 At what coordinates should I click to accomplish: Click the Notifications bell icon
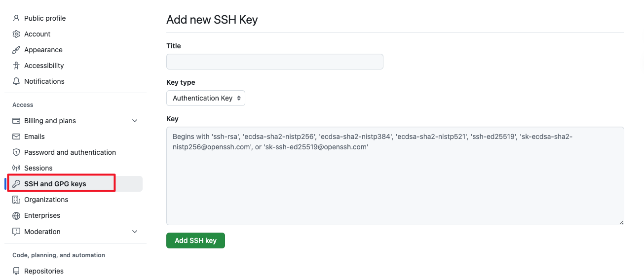16,81
